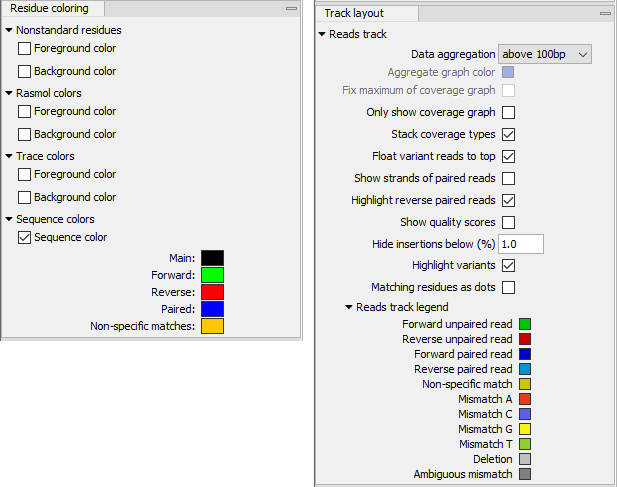Screen dimensions: 617x487
Task: Enable Only show coverage graph
Action: tap(508, 112)
